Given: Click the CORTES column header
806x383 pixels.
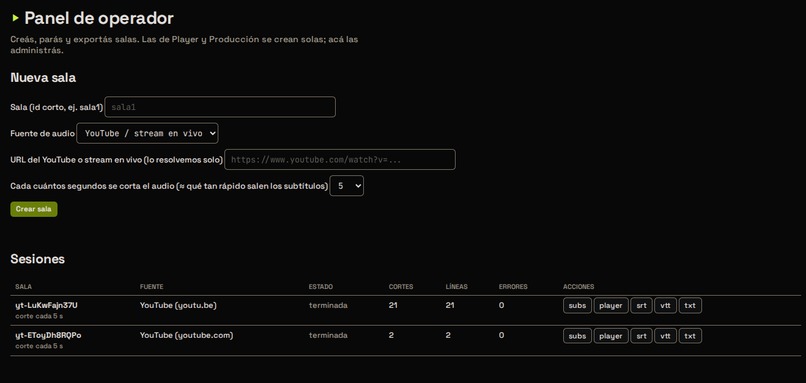Looking at the screenshot, I should 401,287.
